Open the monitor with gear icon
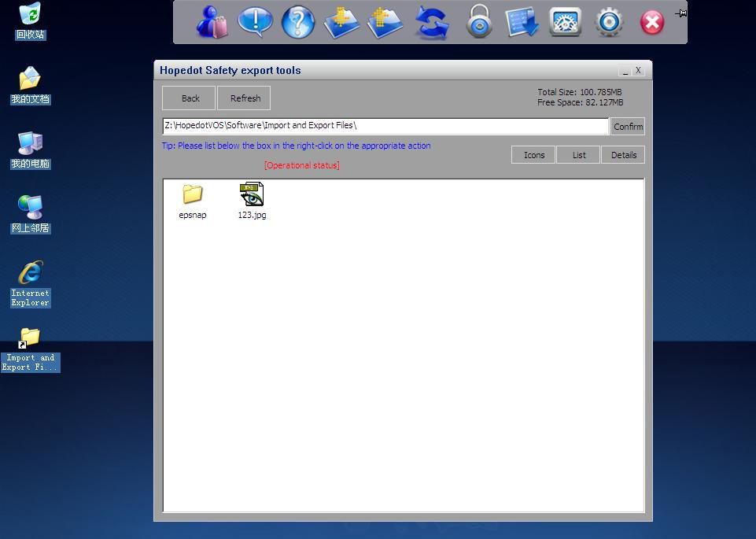Screen dimensions: 756x539 click(x=565, y=22)
